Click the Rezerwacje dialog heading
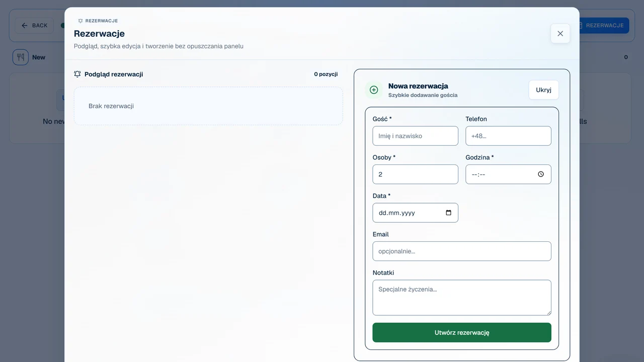 tap(99, 34)
